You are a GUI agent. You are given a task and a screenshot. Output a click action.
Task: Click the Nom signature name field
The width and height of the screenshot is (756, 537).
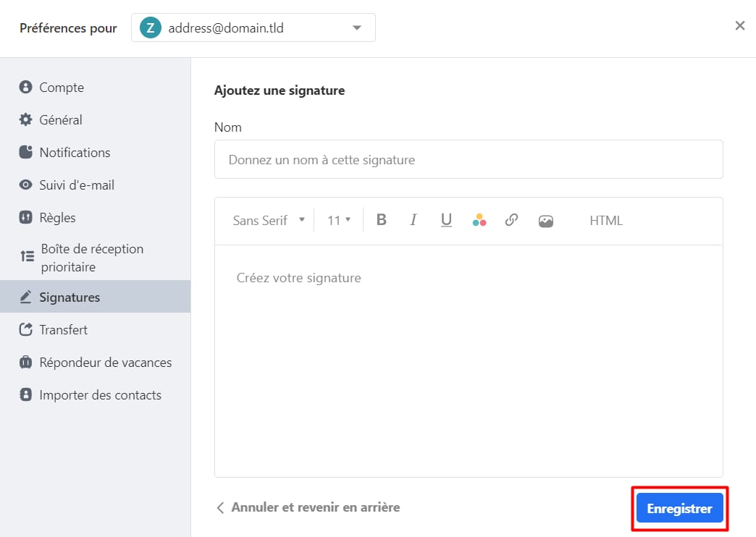coord(469,159)
